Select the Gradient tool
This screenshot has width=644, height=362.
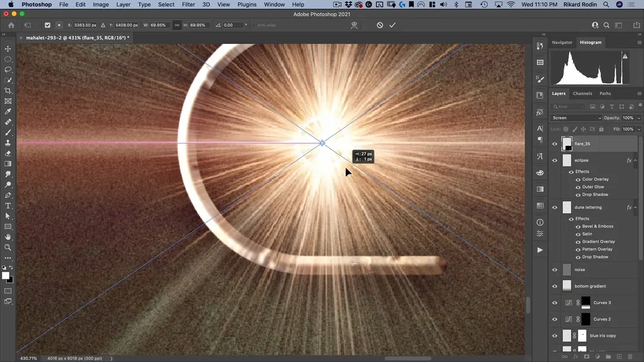point(8,164)
